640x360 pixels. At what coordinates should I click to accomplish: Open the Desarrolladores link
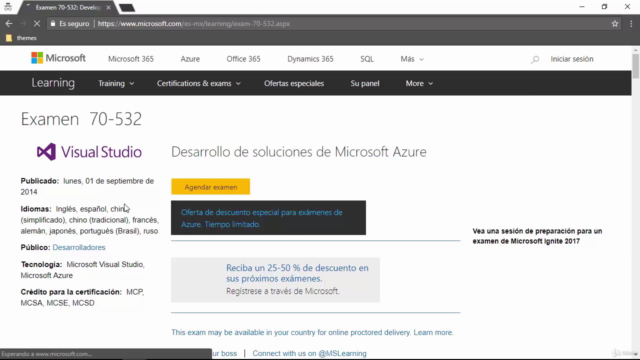[x=79, y=247]
